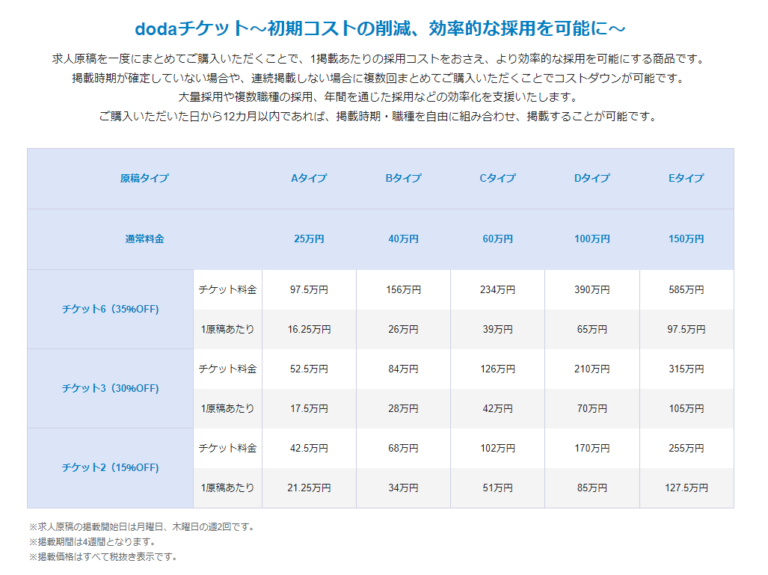Click the Dタイプ column header
Screen dimensions: 768x575
[x=592, y=179]
